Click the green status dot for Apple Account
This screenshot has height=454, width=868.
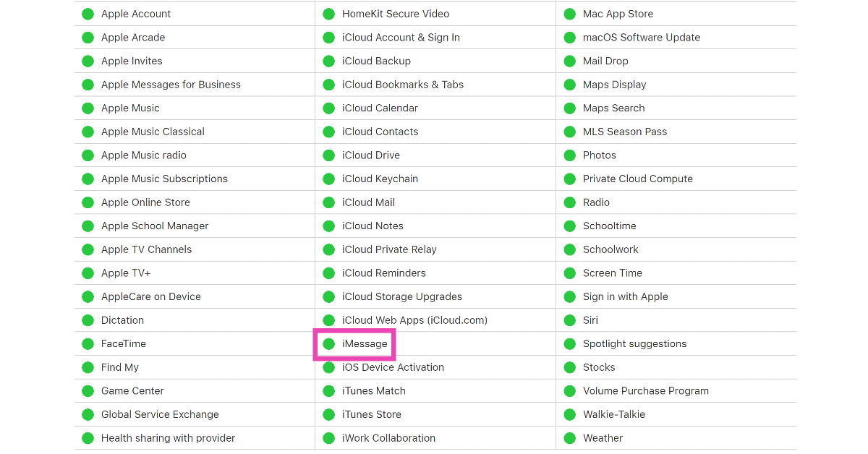coord(88,14)
